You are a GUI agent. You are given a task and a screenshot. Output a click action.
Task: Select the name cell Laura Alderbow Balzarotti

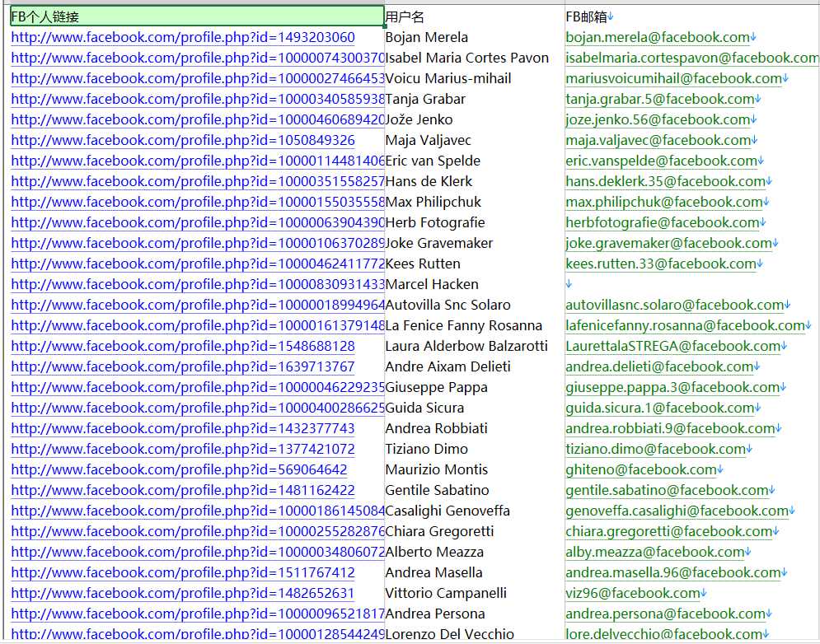coord(466,346)
